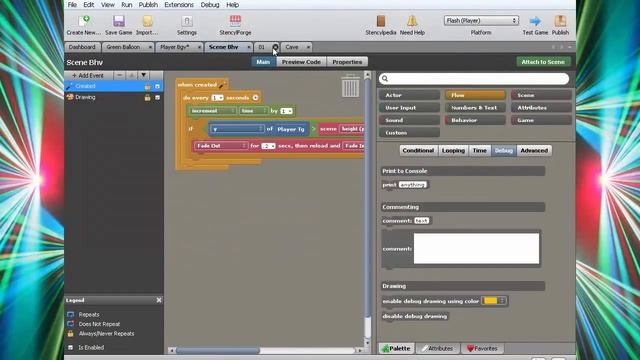This screenshot has width=640, height=360.
Task: Close the Green Balloon tab
Action: click(x=150, y=47)
